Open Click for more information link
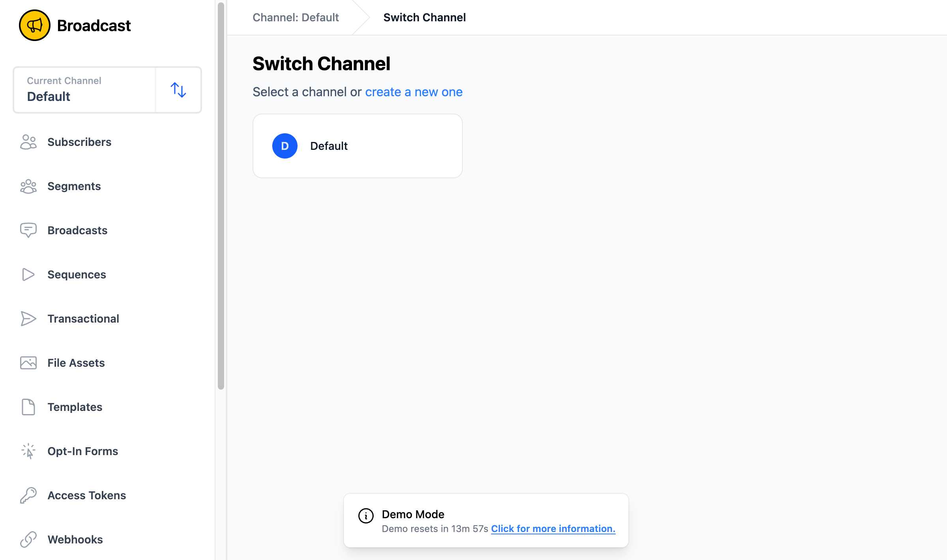The width and height of the screenshot is (947, 560). point(553,528)
